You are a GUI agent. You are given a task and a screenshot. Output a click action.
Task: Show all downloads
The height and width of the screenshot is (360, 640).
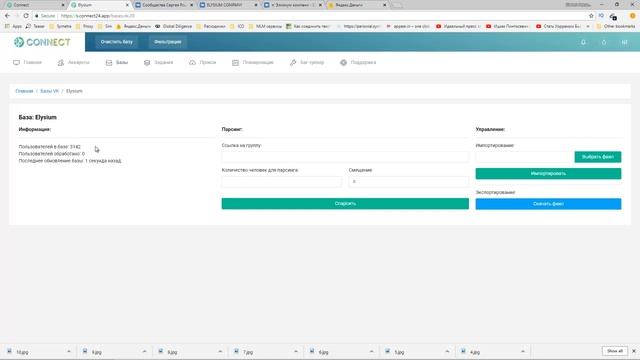615,351
